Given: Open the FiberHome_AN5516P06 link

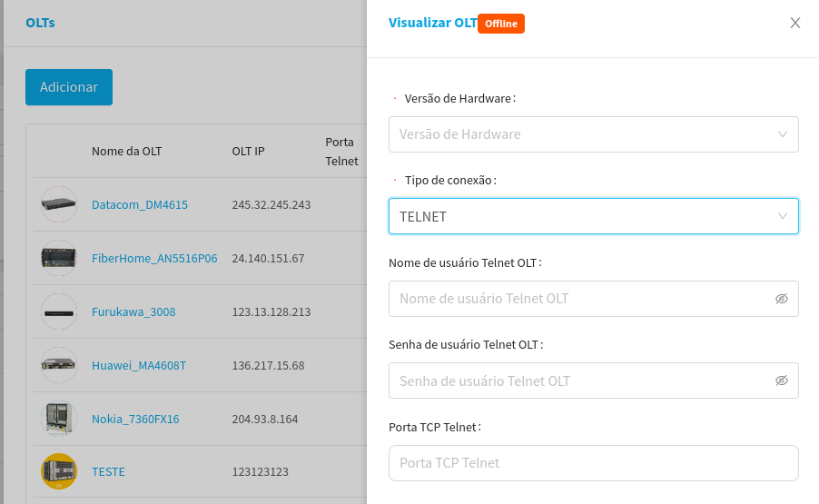Looking at the screenshot, I should pyautogui.click(x=154, y=258).
